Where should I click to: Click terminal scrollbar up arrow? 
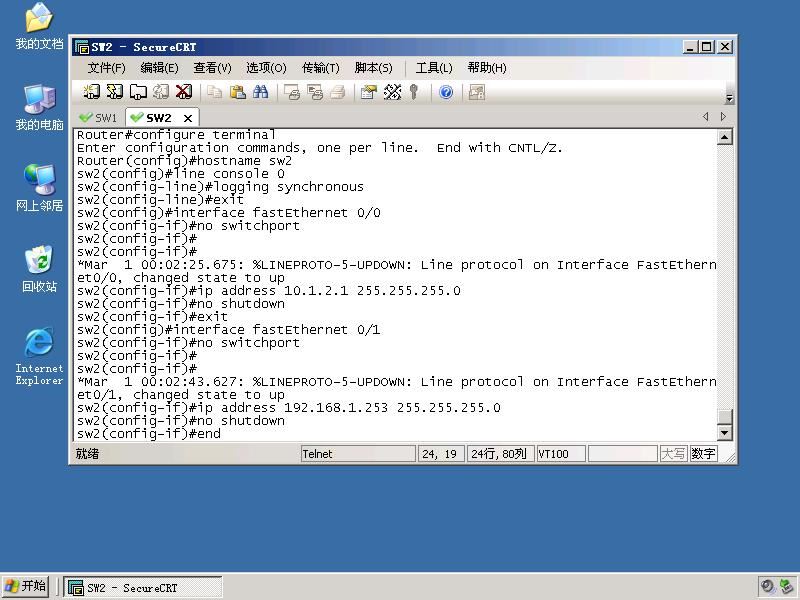coord(724,137)
